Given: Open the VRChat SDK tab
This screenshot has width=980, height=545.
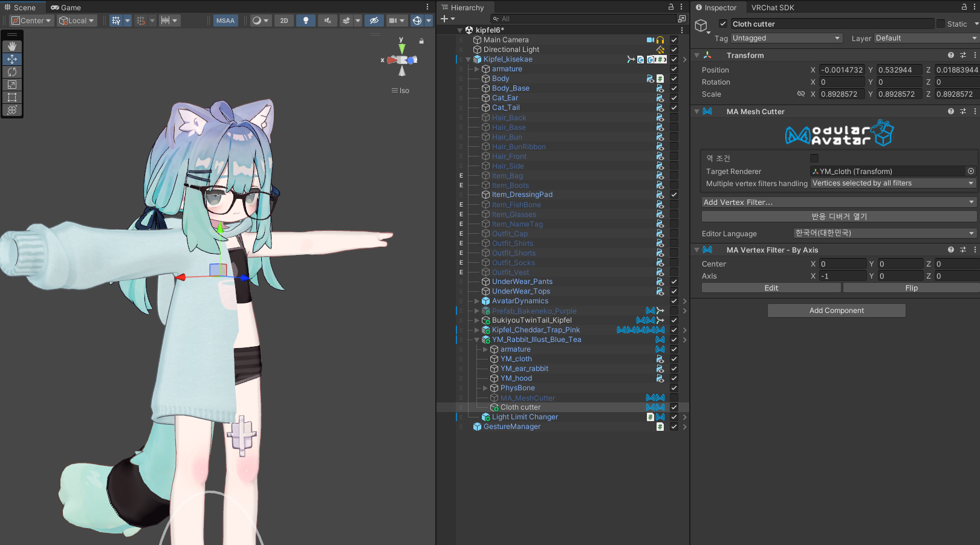Looking at the screenshot, I should (x=773, y=7).
